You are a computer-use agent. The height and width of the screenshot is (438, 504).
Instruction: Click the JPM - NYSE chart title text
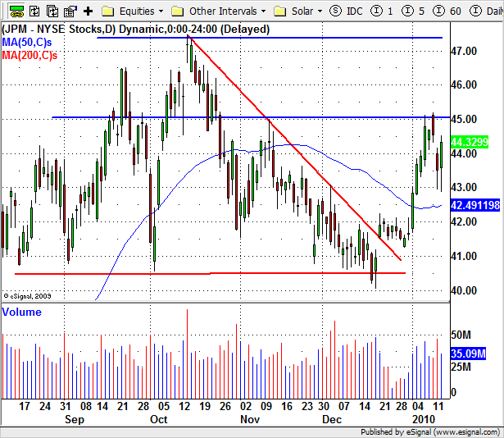(x=136, y=30)
